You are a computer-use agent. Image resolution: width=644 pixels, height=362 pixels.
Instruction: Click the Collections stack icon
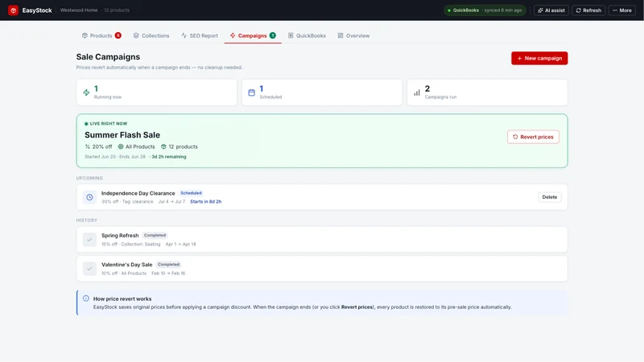pos(136,35)
